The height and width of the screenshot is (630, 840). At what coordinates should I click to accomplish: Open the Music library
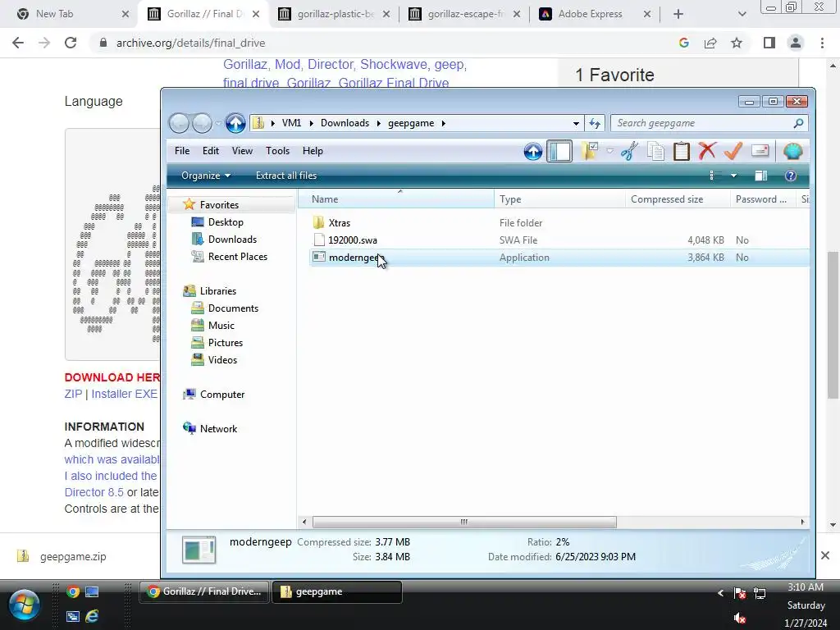point(221,325)
